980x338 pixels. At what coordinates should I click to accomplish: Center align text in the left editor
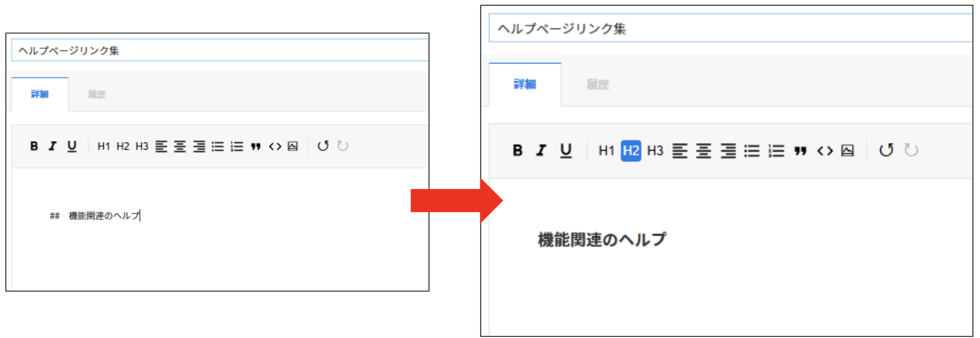click(x=180, y=147)
